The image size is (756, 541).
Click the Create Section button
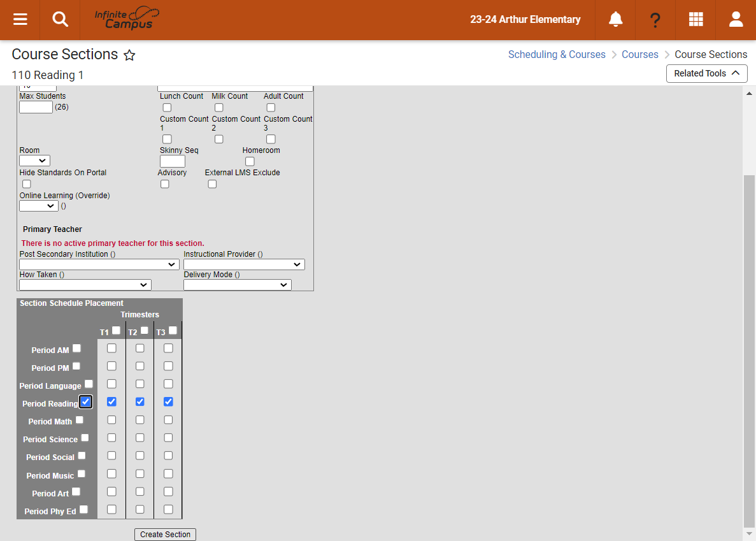165,534
